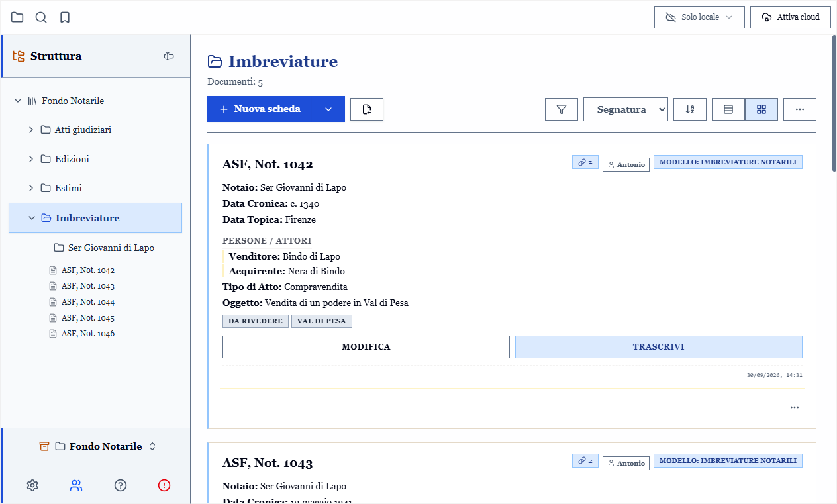The image size is (837, 504).
Task: Open the help question mark icon
Action: [121, 485]
